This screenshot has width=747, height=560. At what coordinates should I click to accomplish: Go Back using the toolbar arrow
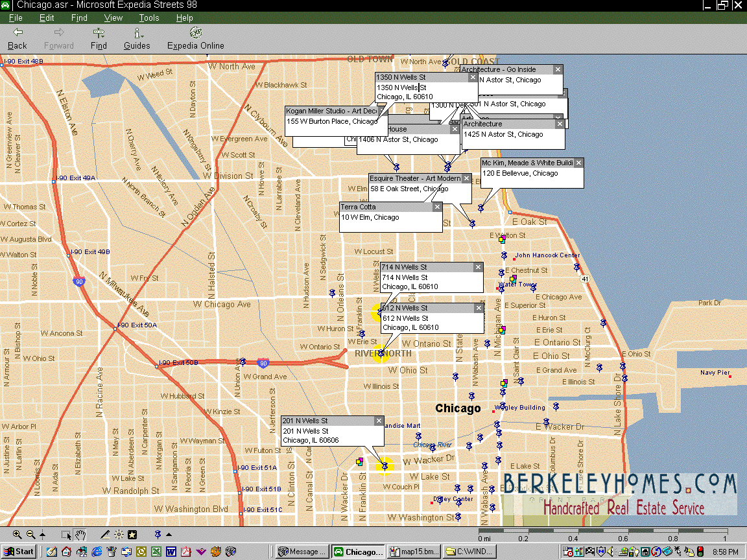(18, 38)
